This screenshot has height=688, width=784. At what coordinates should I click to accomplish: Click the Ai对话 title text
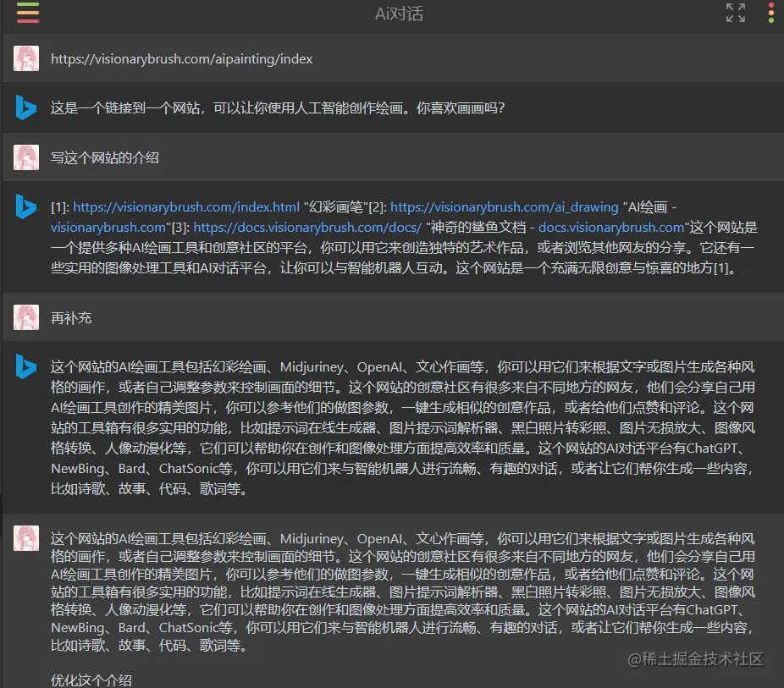(x=399, y=14)
